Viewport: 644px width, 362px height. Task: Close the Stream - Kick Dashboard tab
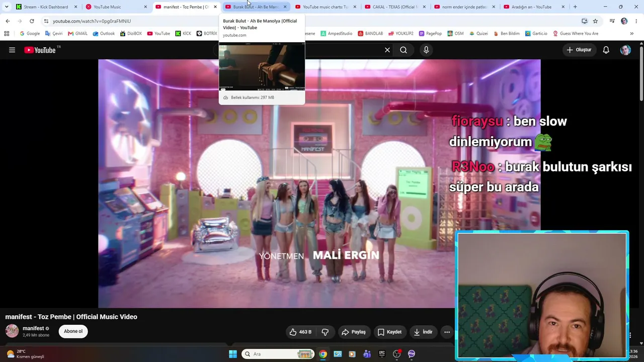click(x=76, y=7)
